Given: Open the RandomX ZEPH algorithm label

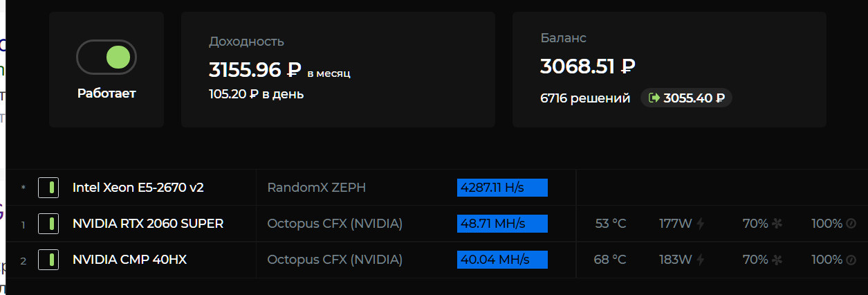Looking at the screenshot, I should tap(316, 188).
